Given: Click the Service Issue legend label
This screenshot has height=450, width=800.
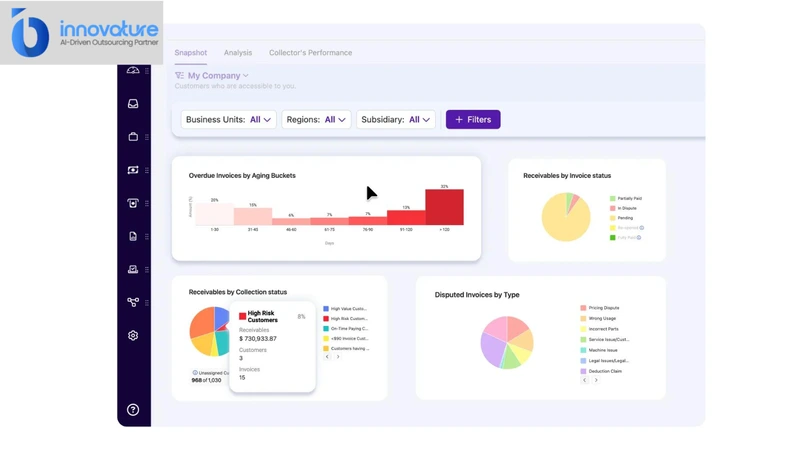Looking at the screenshot, I should pyautogui.click(x=609, y=339).
